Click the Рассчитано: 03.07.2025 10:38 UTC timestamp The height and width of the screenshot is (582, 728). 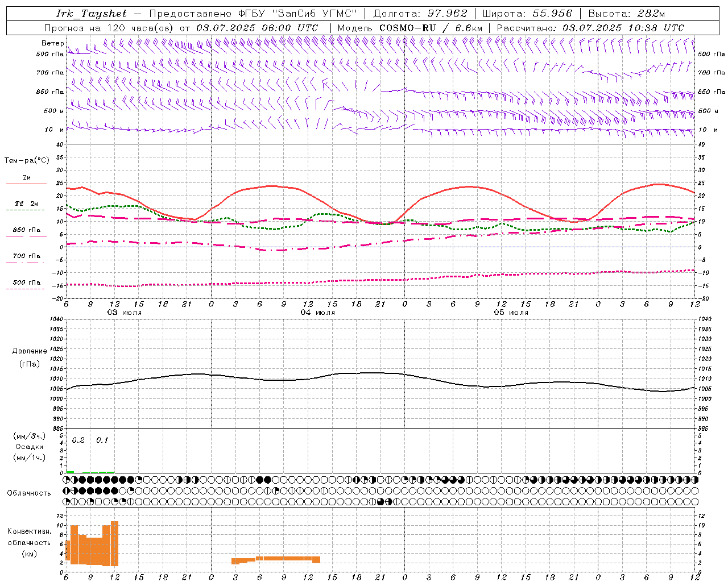point(590,28)
